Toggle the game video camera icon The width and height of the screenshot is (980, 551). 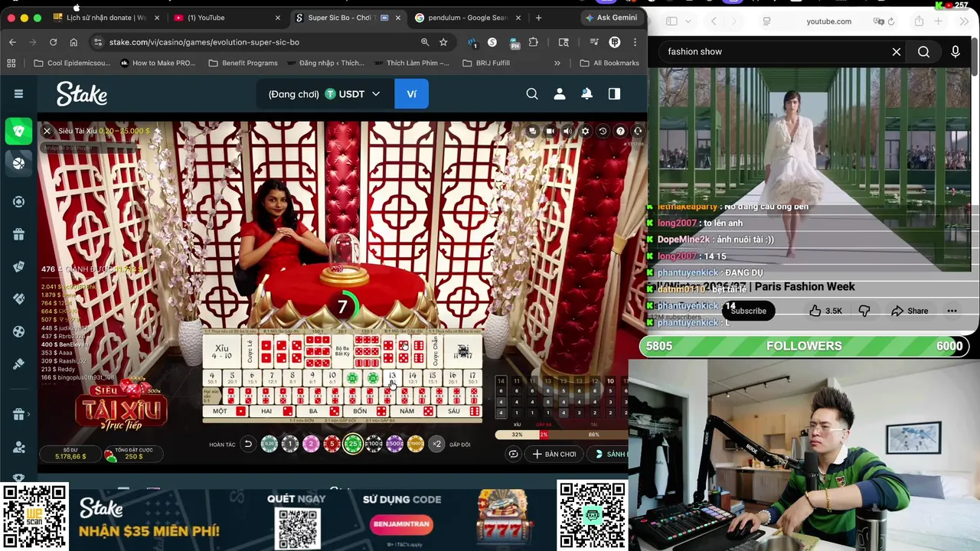(550, 131)
